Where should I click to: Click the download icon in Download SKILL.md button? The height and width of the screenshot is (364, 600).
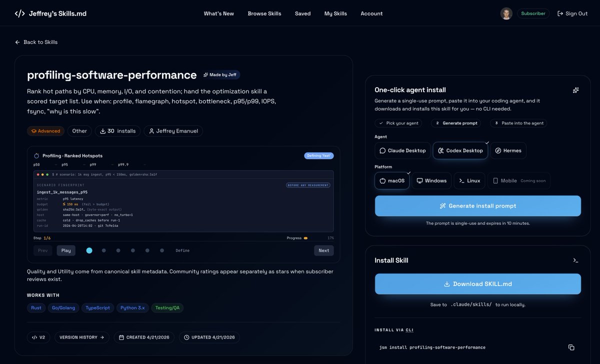point(447,284)
